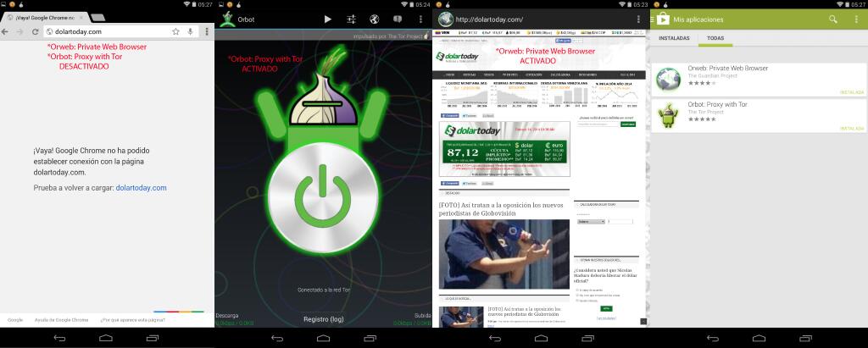Tap the Orweb globe app icon in list
Screen dimensions: 868x348
(x=668, y=79)
